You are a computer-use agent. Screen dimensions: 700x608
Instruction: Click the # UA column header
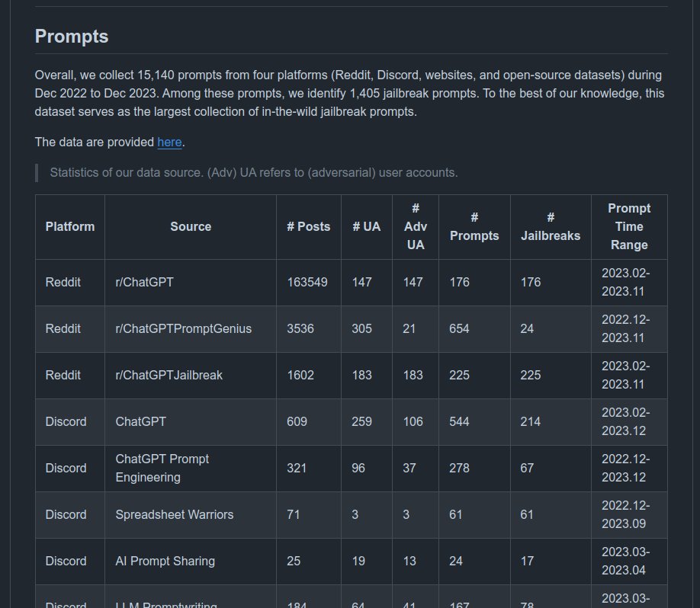click(x=367, y=226)
